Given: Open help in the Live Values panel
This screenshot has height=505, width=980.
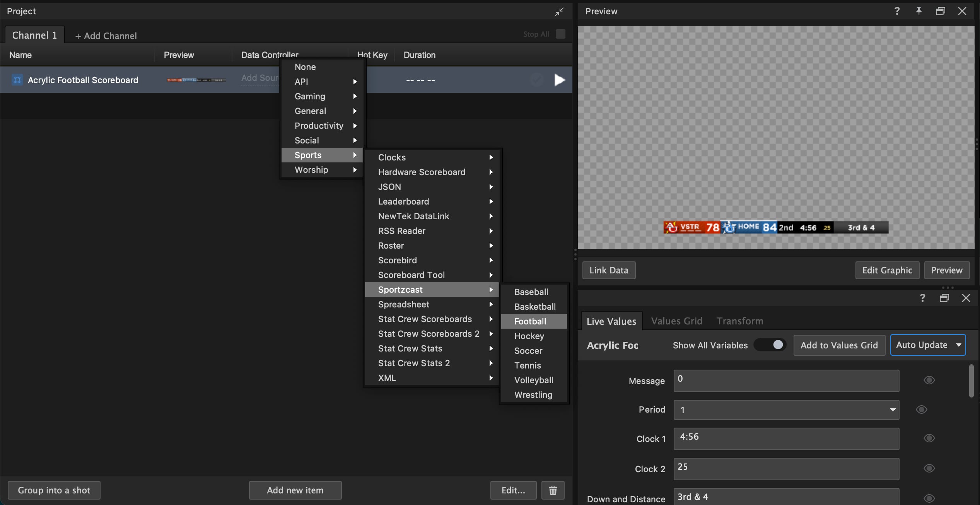Looking at the screenshot, I should click(923, 298).
